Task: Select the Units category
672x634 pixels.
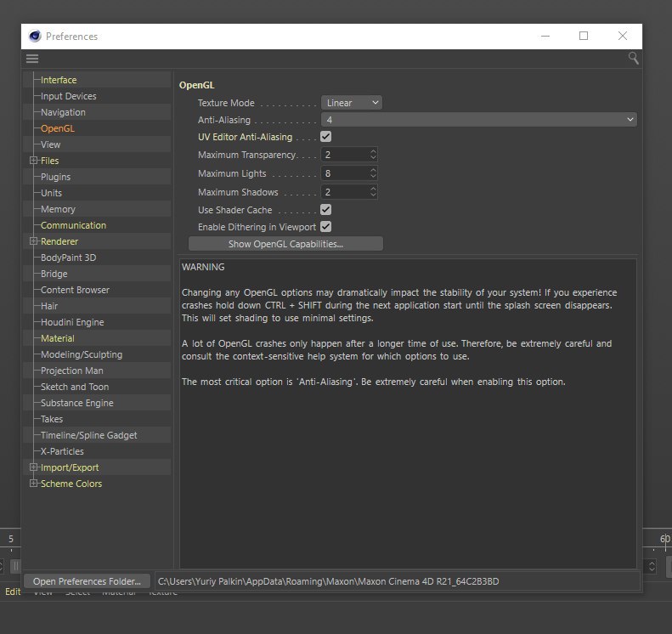Action: tap(52, 193)
